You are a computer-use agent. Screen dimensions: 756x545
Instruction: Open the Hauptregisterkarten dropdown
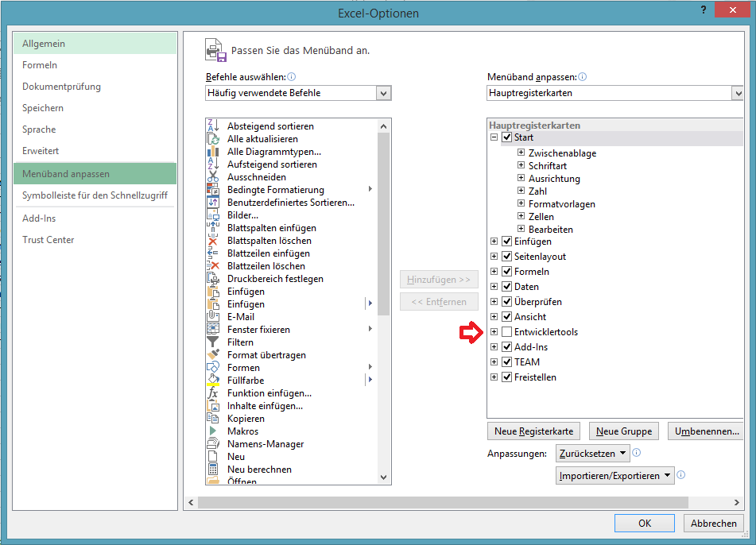[738, 93]
